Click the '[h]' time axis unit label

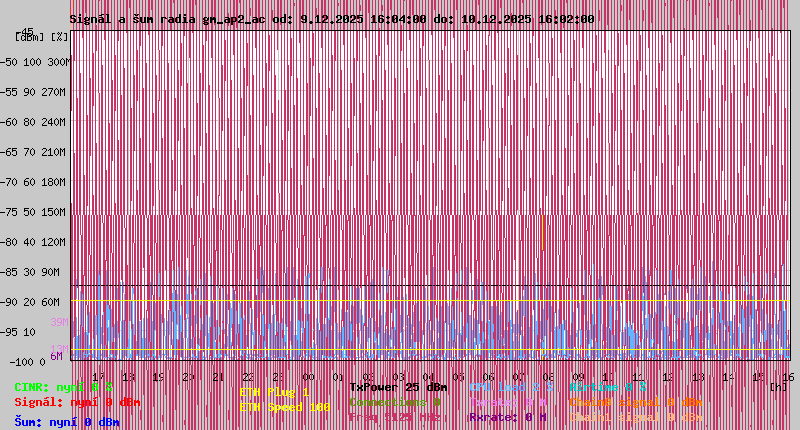779,387
